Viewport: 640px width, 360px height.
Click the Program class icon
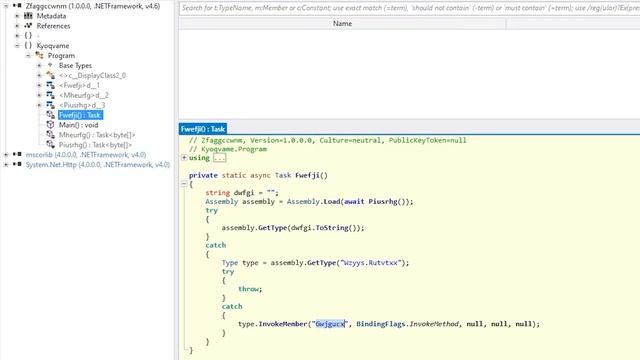[39, 55]
